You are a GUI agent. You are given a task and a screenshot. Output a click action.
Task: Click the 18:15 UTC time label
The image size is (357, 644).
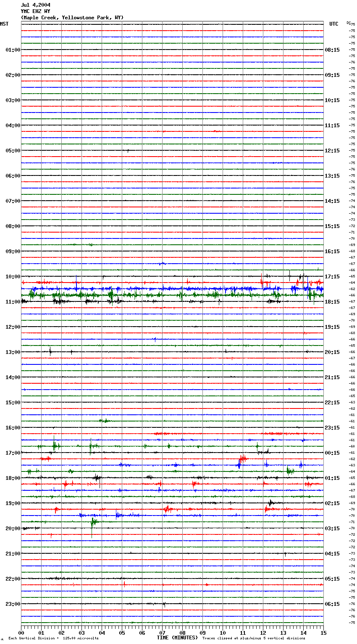(332, 302)
